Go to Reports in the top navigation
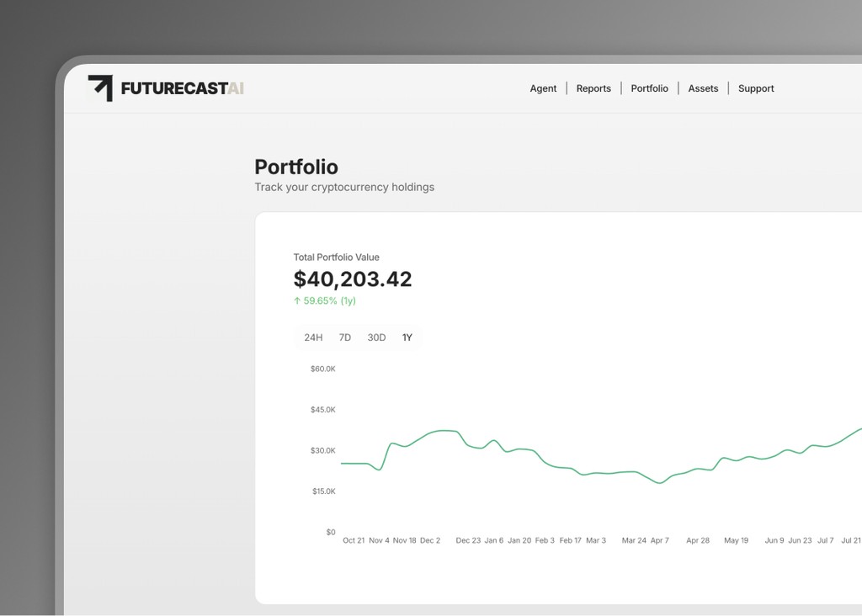This screenshot has width=862, height=616. pyautogui.click(x=593, y=88)
